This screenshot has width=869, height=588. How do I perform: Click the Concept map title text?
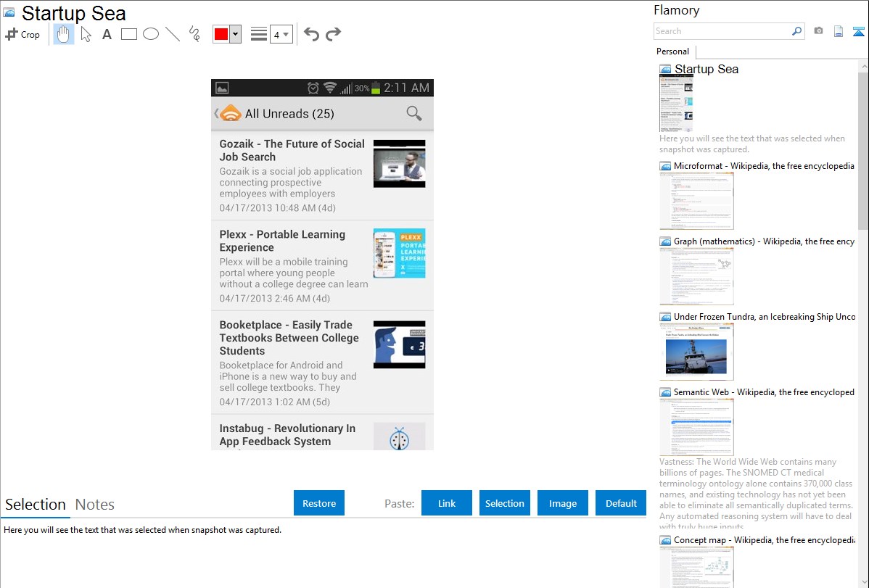point(764,539)
